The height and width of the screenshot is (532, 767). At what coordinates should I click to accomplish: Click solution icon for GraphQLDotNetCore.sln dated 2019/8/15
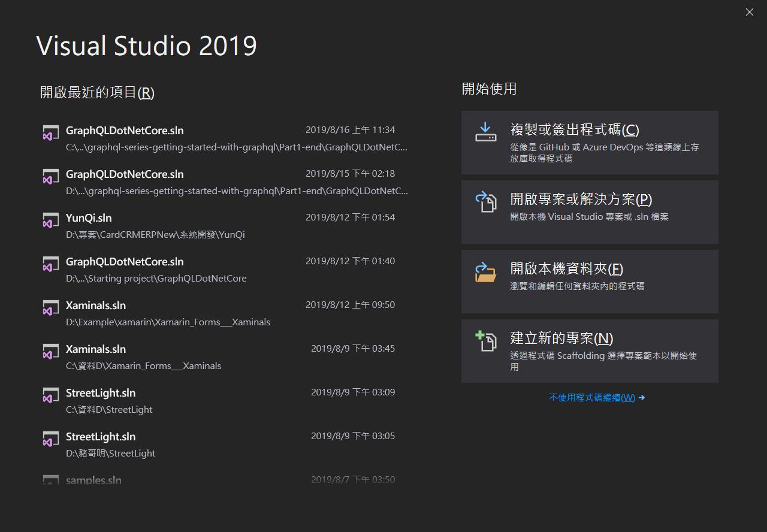point(50,176)
